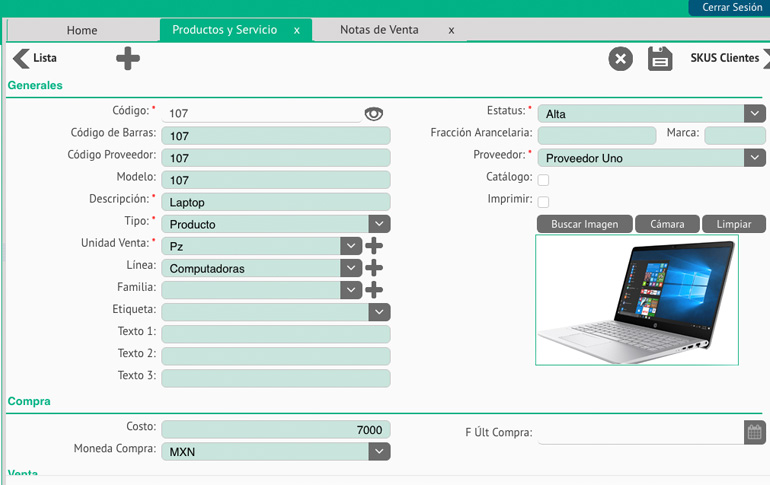The width and height of the screenshot is (770, 485).
Task: Click the Texto 3 field
Action: coord(276,378)
